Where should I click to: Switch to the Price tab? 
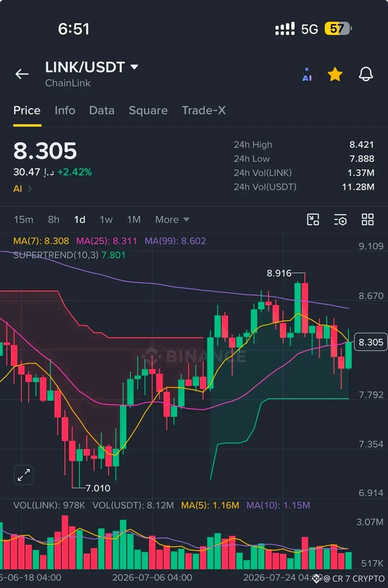click(x=27, y=111)
